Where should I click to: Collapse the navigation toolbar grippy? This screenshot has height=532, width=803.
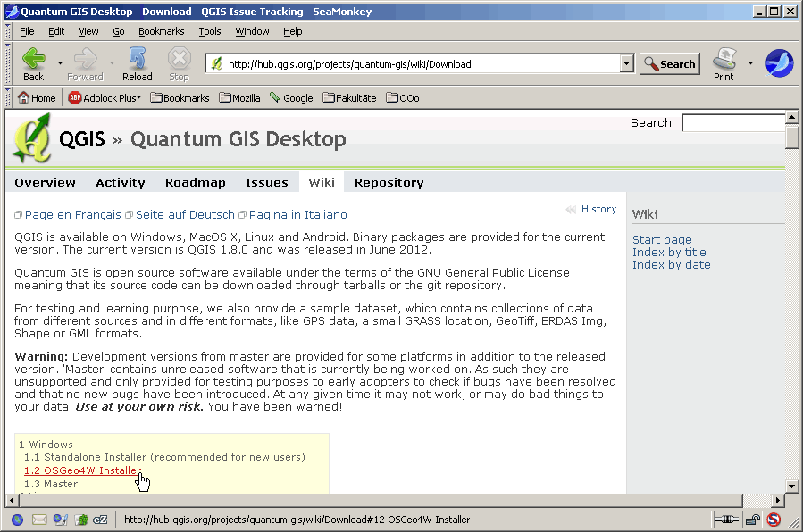coord(8,63)
